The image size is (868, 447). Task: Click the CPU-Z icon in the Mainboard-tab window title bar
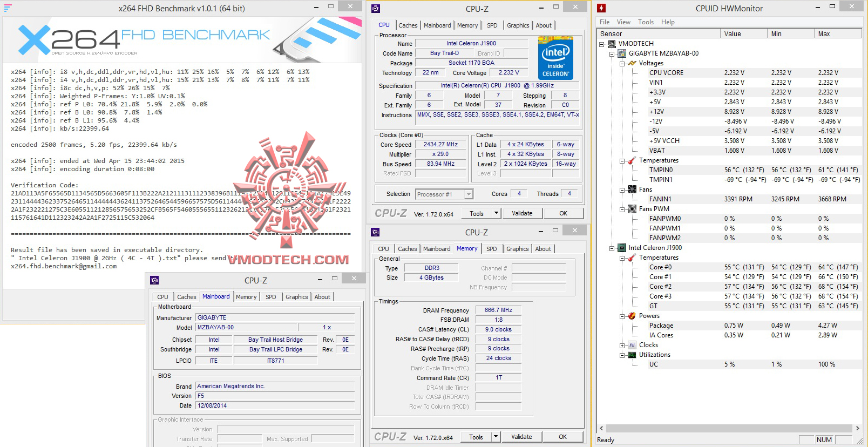[x=154, y=280]
